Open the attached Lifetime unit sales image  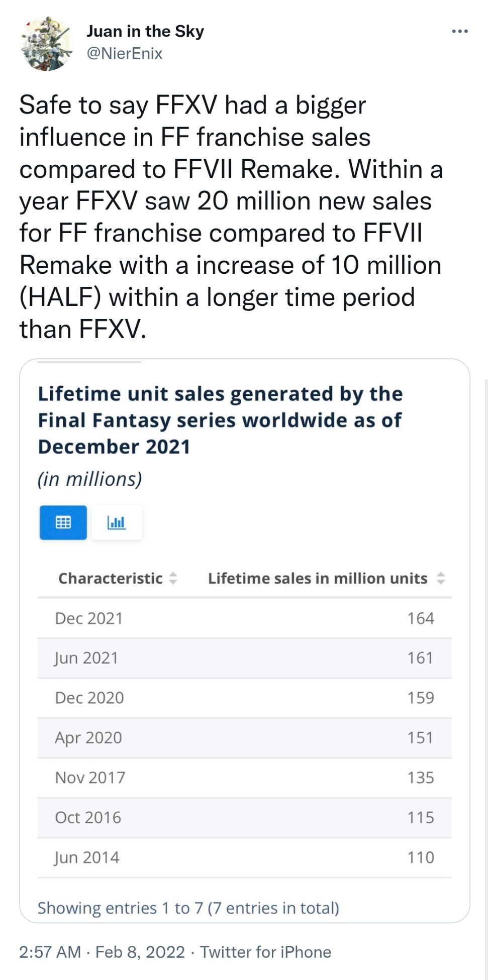pos(244,640)
